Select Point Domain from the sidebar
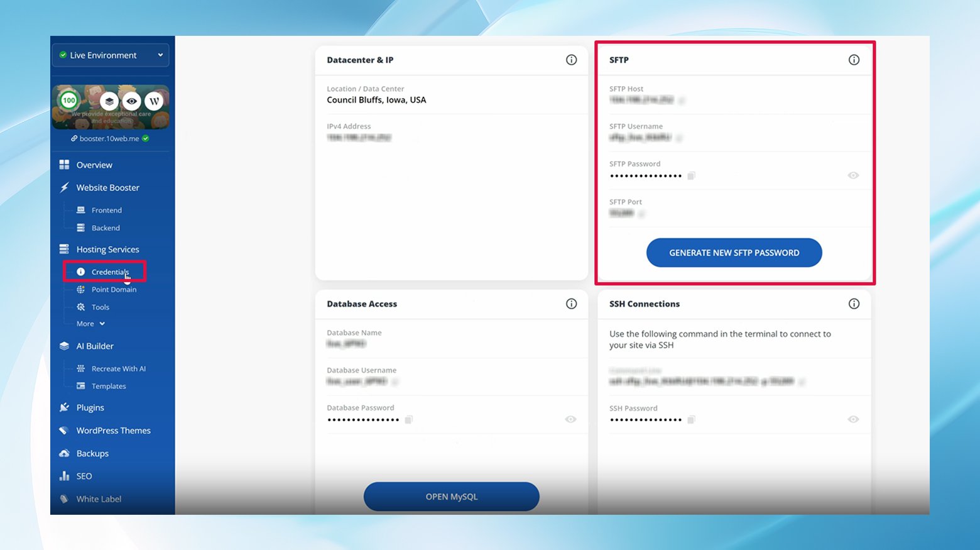980x550 pixels. (114, 289)
